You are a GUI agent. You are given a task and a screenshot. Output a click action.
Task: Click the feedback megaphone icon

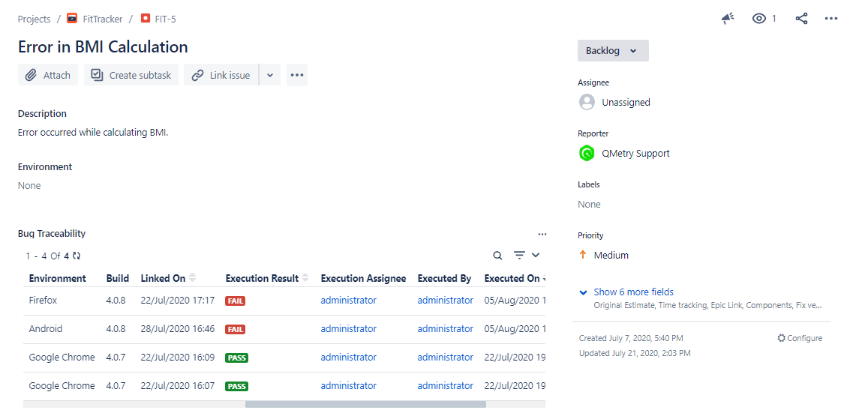pos(728,19)
